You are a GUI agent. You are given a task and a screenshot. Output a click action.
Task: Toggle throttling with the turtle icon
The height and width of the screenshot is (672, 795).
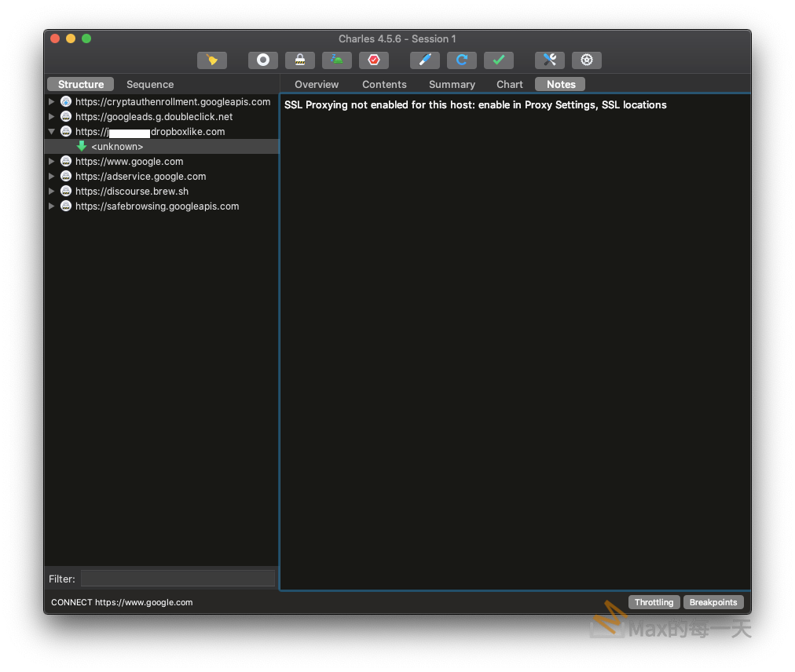337,60
